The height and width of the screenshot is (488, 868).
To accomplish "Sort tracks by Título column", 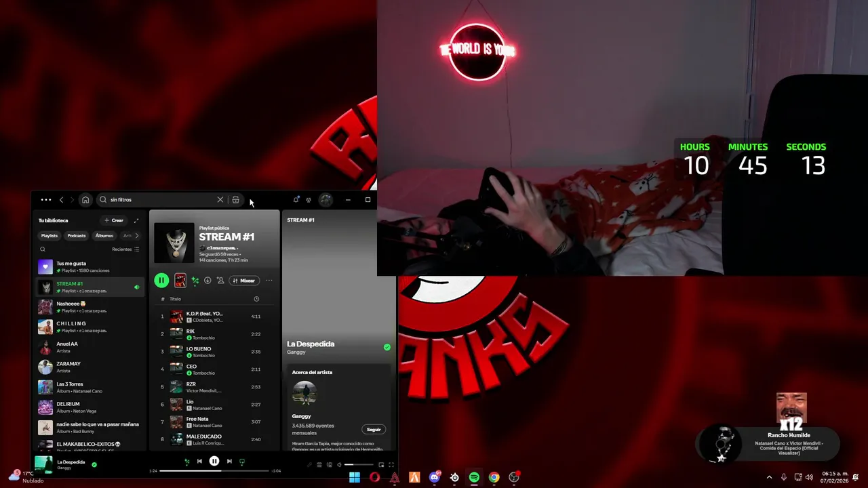I will 175,299.
